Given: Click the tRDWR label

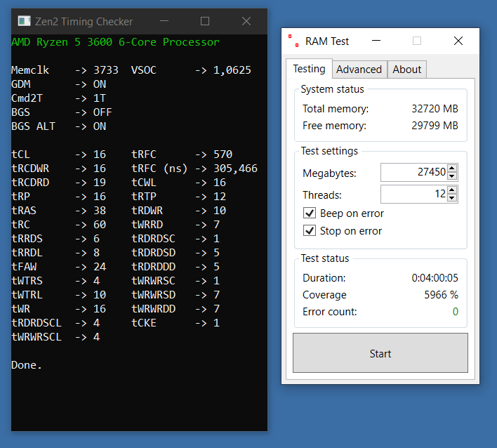Looking at the screenshot, I should click(147, 211).
